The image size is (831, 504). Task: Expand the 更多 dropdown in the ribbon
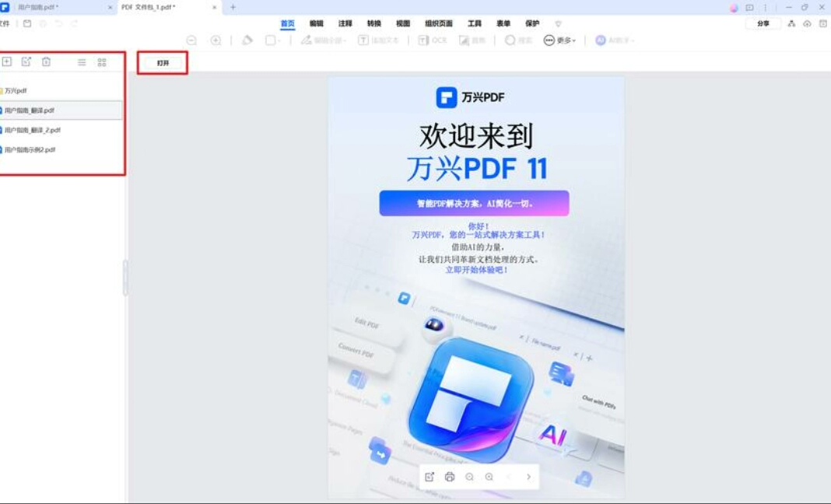559,40
